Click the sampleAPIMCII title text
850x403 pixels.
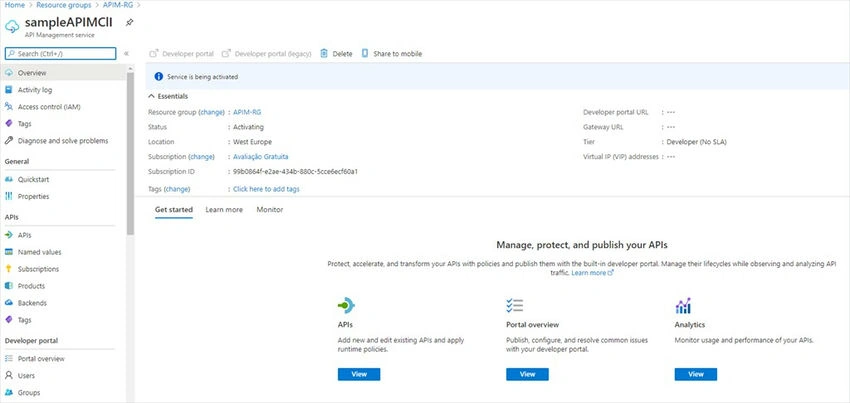click(x=69, y=23)
